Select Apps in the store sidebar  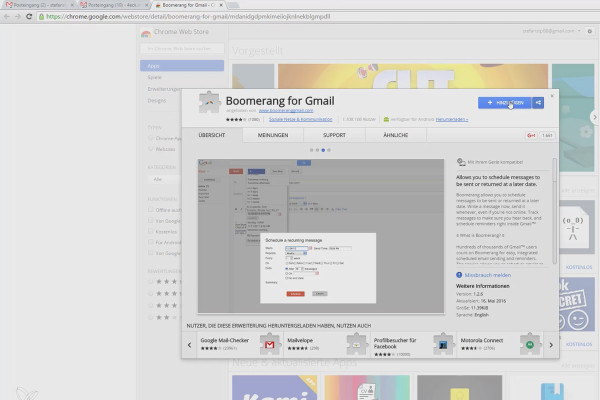pyautogui.click(x=182, y=66)
